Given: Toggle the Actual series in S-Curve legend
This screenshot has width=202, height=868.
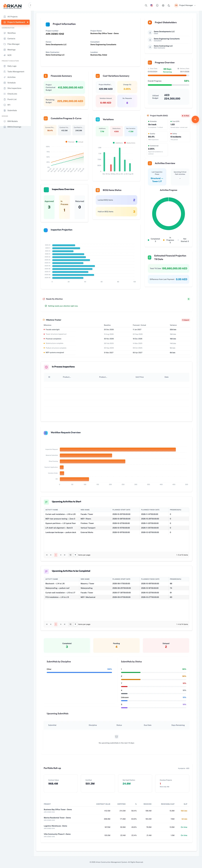Looking at the screenshot, I should pyautogui.click(x=80, y=142).
